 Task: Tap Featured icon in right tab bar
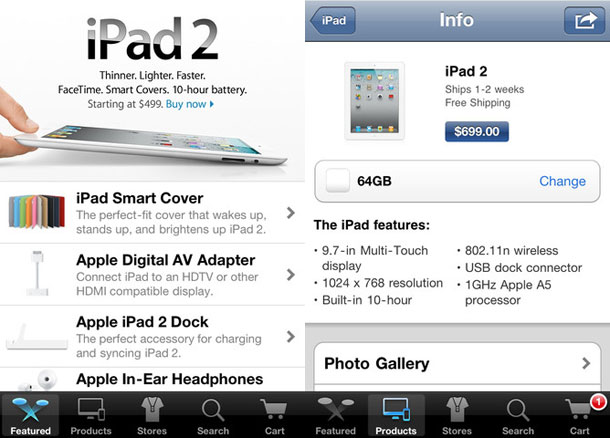335,415
